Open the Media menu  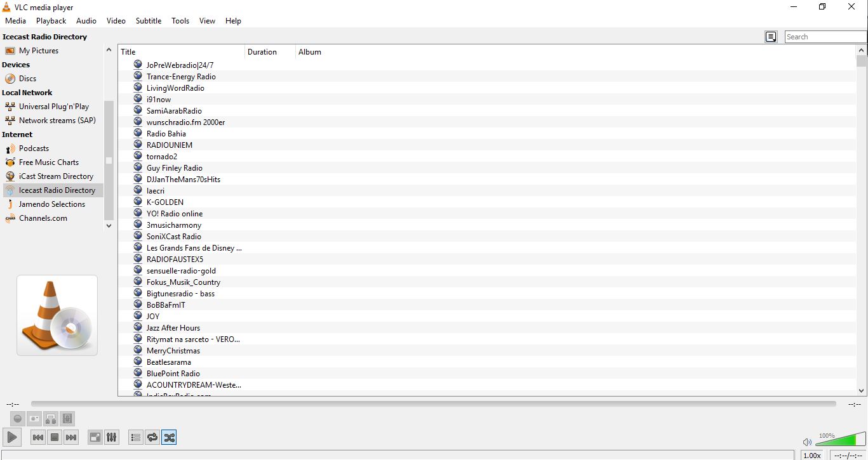16,21
